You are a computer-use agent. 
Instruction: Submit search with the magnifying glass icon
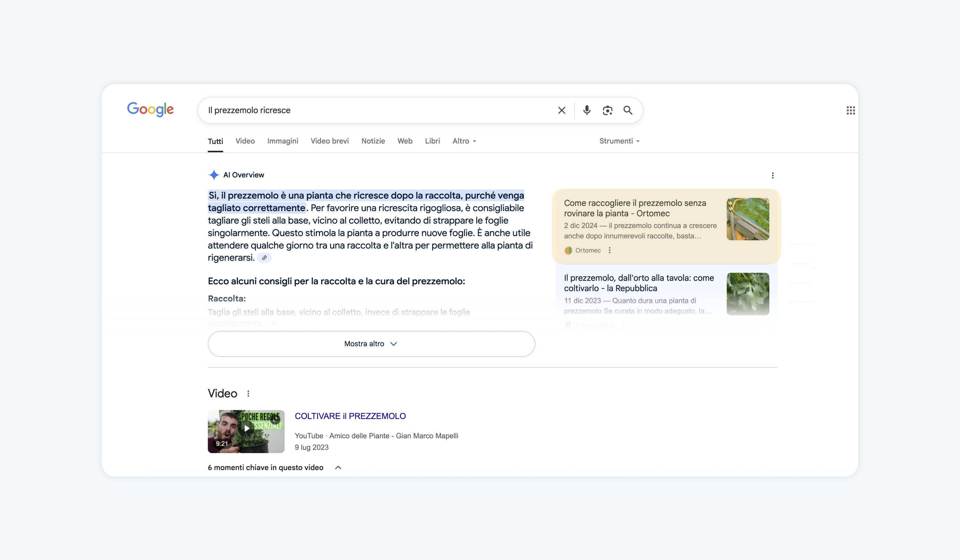click(628, 111)
